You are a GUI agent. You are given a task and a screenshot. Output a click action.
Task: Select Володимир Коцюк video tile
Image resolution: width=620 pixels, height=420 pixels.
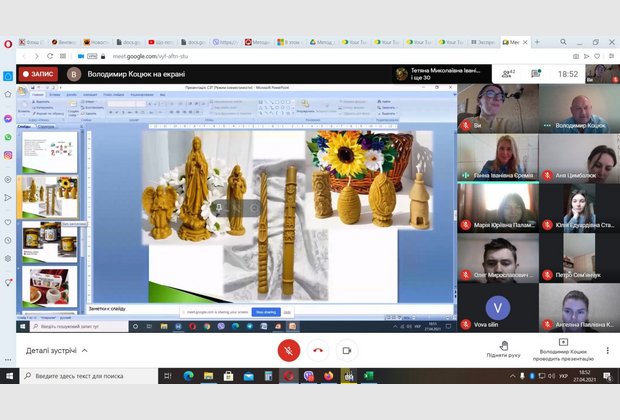579,108
